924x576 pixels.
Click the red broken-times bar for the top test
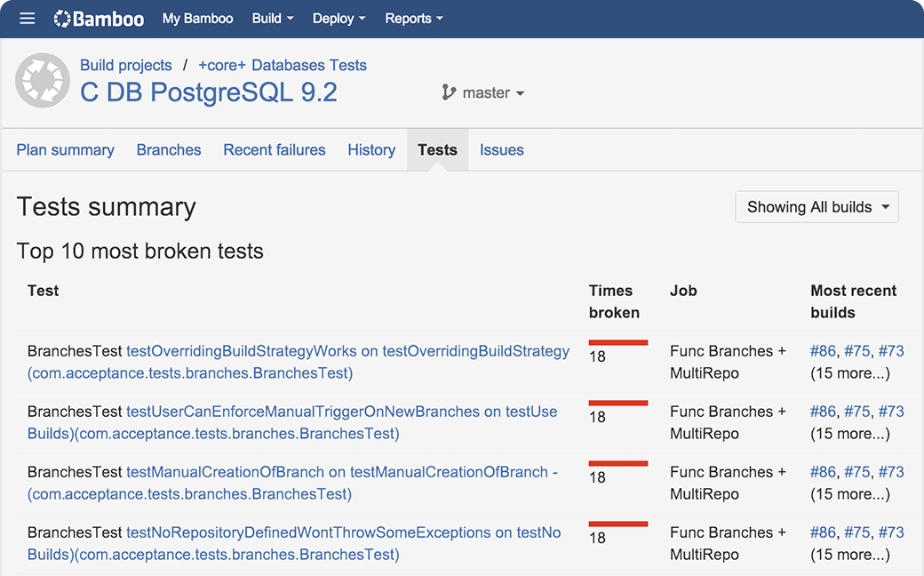point(617,341)
